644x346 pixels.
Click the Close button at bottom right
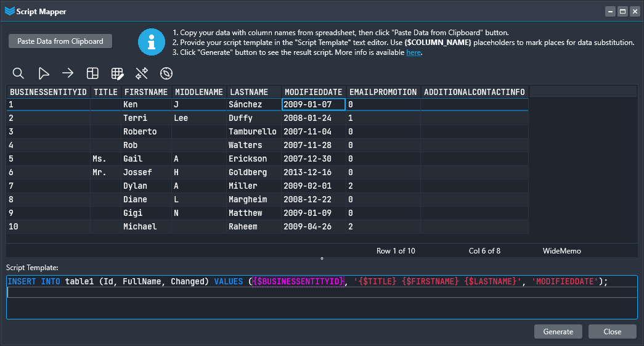[x=613, y=332]
